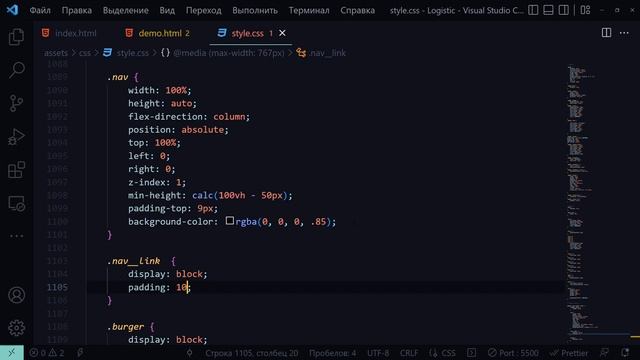Click the css folder breadcrumb
Screen dimensions: 640x360
pos(85,53)
